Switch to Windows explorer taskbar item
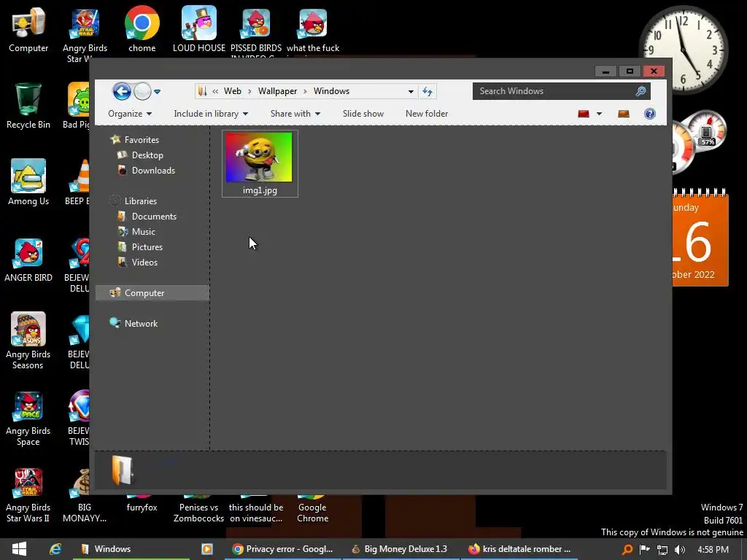The image size is (747, 560). (131, 549)
